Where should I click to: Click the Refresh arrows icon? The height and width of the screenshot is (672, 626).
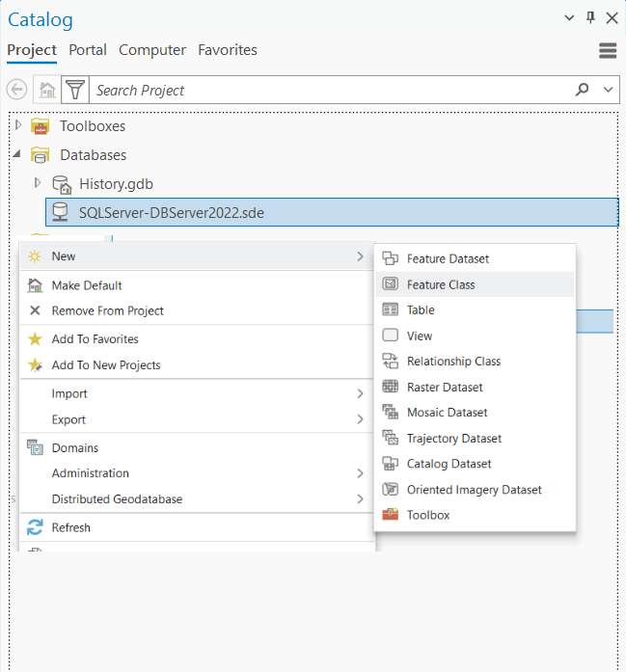point(35,527)
